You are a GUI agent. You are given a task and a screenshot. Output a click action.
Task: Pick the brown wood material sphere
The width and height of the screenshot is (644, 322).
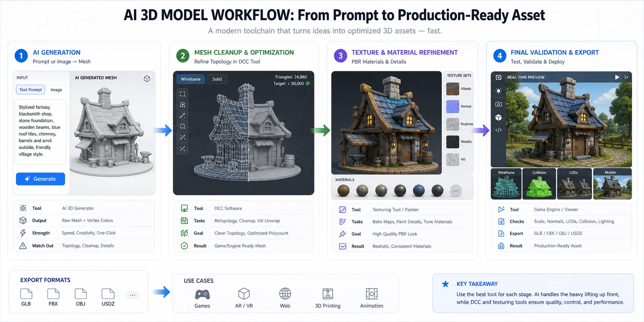(343, 191)
